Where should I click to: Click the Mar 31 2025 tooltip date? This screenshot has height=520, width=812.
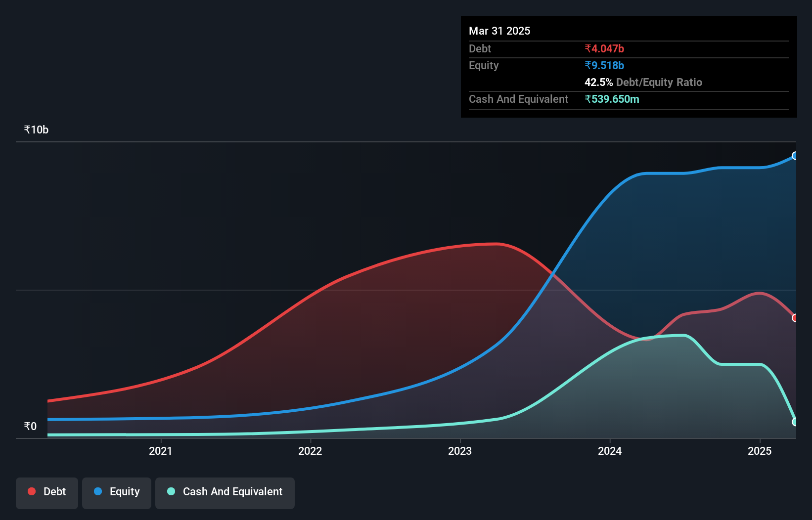pos(499,31)
